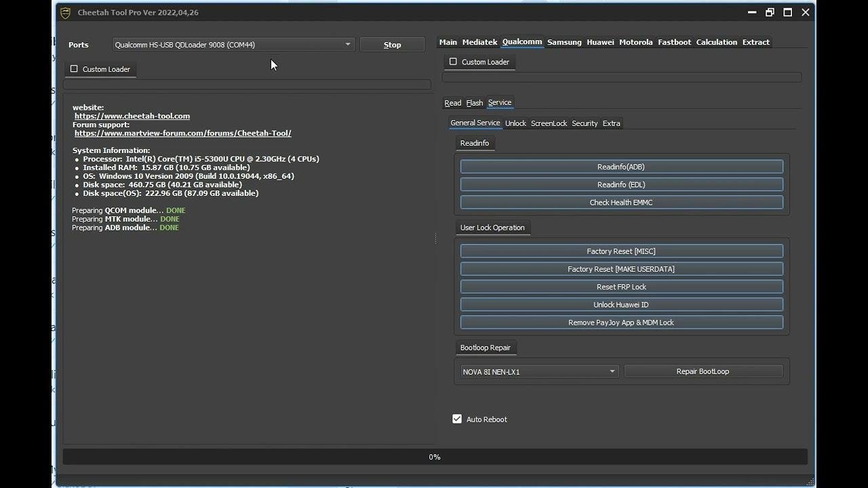Select the Fastboot tab
This screenshot has width=868, height=488.
point(674,42)
